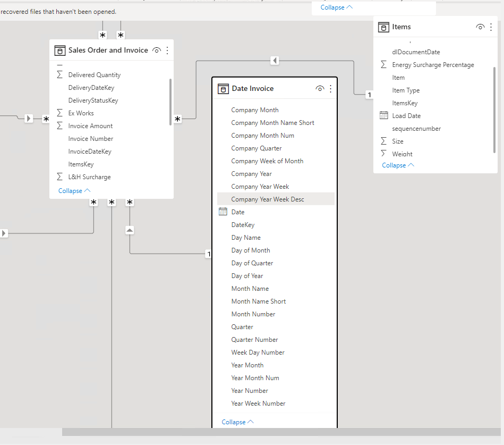Click relationship arrow at left canvas edge
The width and height of the screenshot is (504, 445).
4,233
